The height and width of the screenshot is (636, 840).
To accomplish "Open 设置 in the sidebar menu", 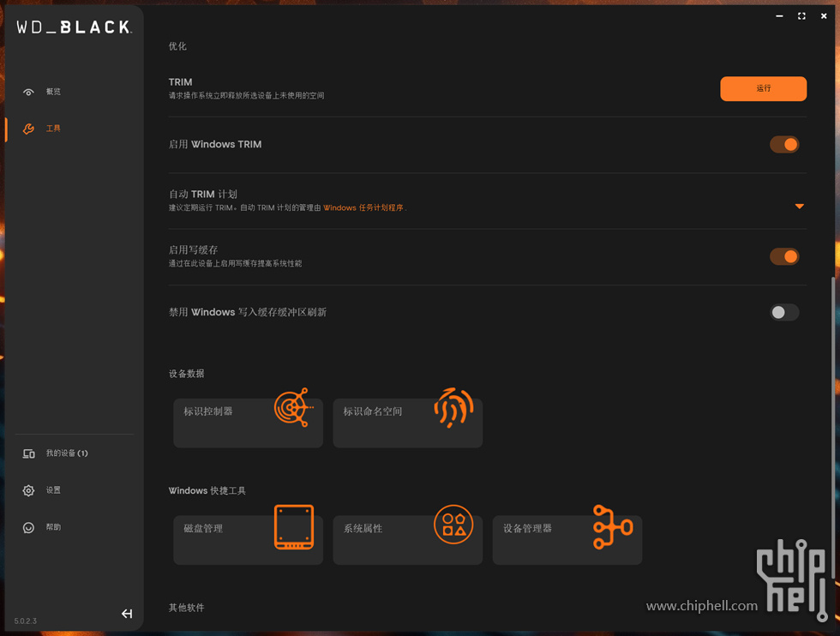I will tap(53, 490).
